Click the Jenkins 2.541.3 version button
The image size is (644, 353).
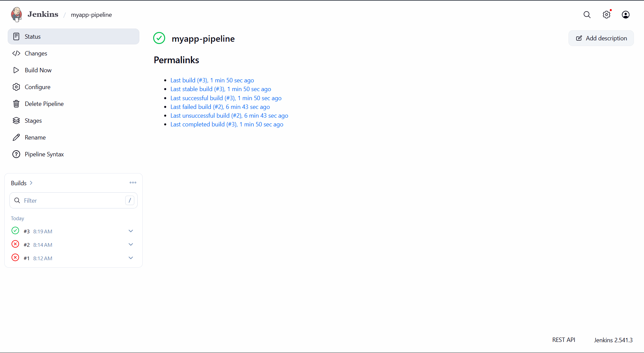[x=613, y=340]
